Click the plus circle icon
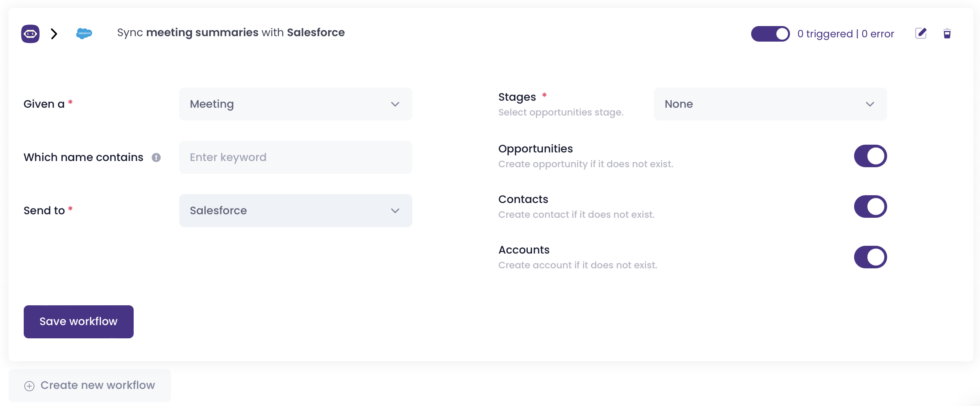The width and height of the screenshot is (980, 406). tap(30, 386)
